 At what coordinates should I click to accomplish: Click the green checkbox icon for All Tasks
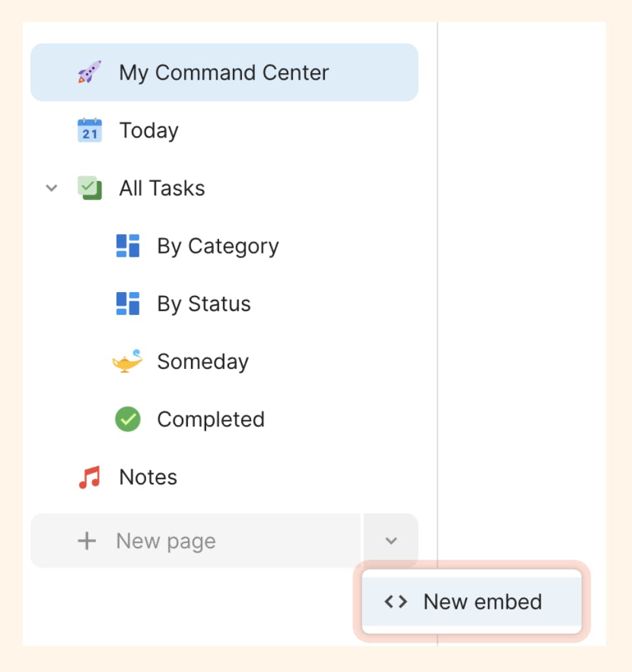(x=90, y=188)
